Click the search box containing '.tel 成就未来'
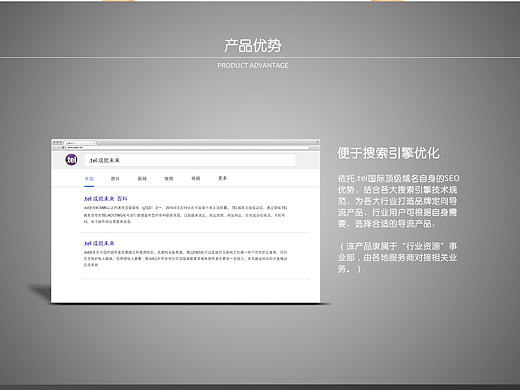 click(x=190, y=160)
